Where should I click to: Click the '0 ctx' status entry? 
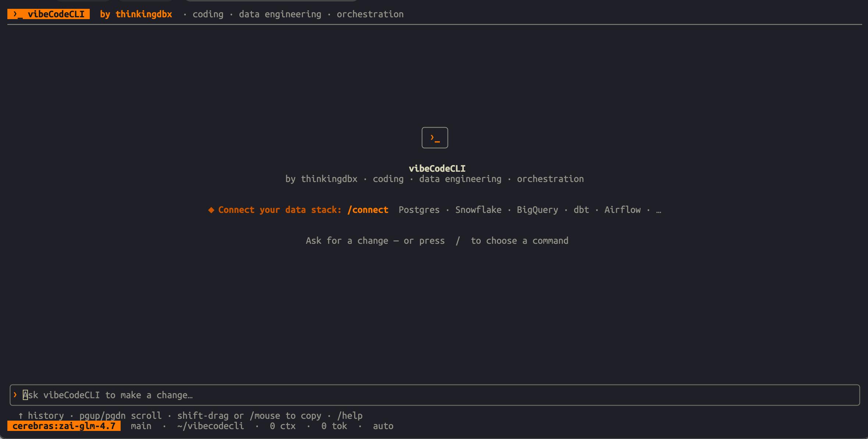(x=282, y=426)
